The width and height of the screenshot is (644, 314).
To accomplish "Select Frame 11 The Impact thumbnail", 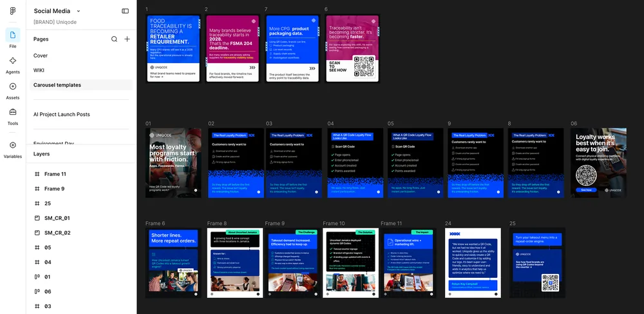I will coord(409,263).
